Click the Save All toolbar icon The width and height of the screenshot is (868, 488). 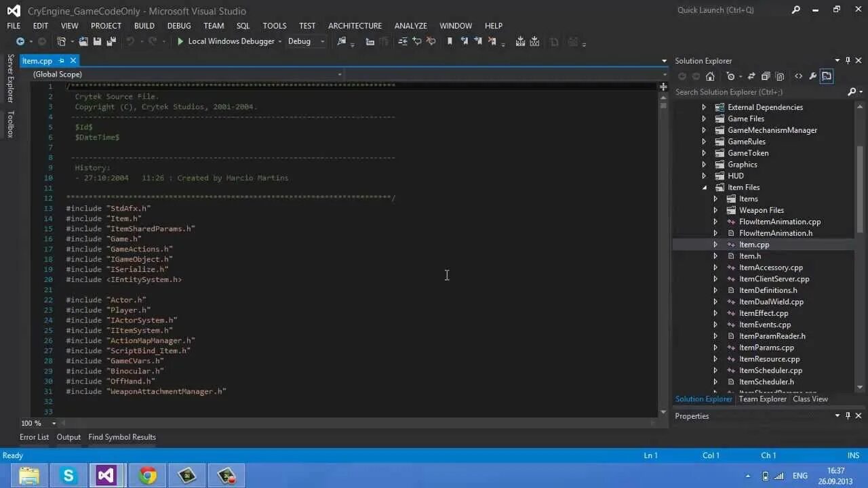pos(111,41)
